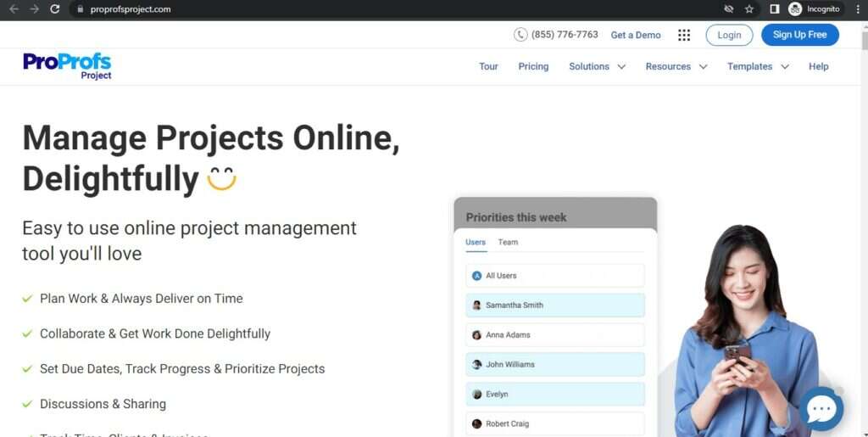Click the phone number (855) 776-7763
The image size is (868, 437).
pos(565,34)
